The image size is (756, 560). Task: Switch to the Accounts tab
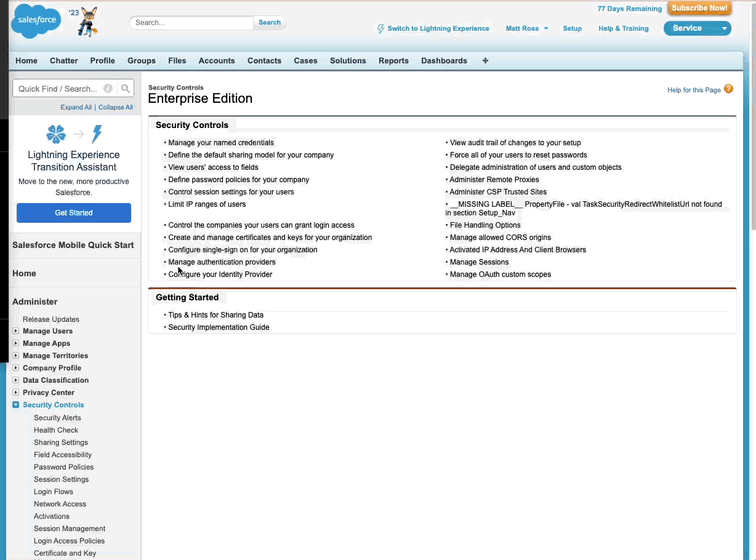point(217,60)
